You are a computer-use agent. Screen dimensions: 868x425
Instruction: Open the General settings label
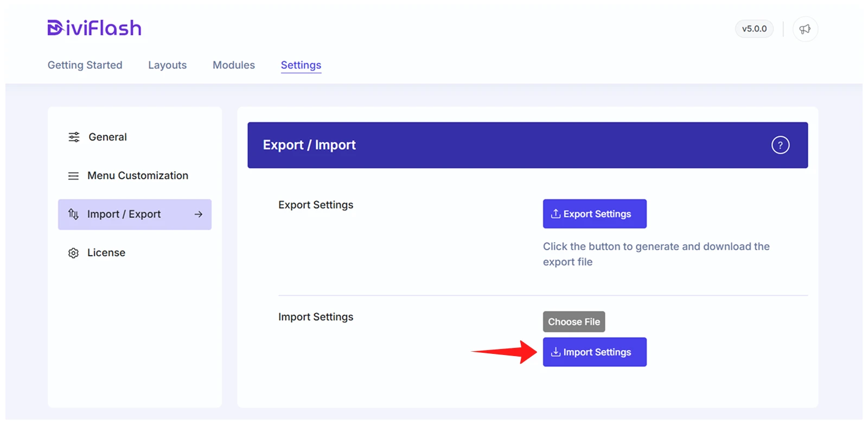[107, 137]
